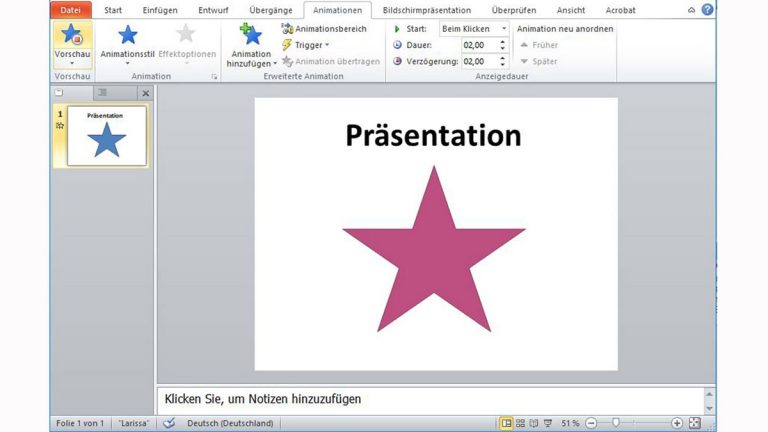Click the Animation hinzufügen icon
The height and width of the screenshot is (432, 768).
(251, 36)
